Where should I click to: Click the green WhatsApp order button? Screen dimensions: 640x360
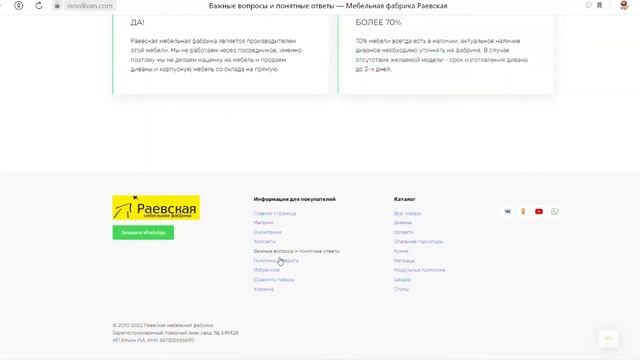[x=143, y=233]
